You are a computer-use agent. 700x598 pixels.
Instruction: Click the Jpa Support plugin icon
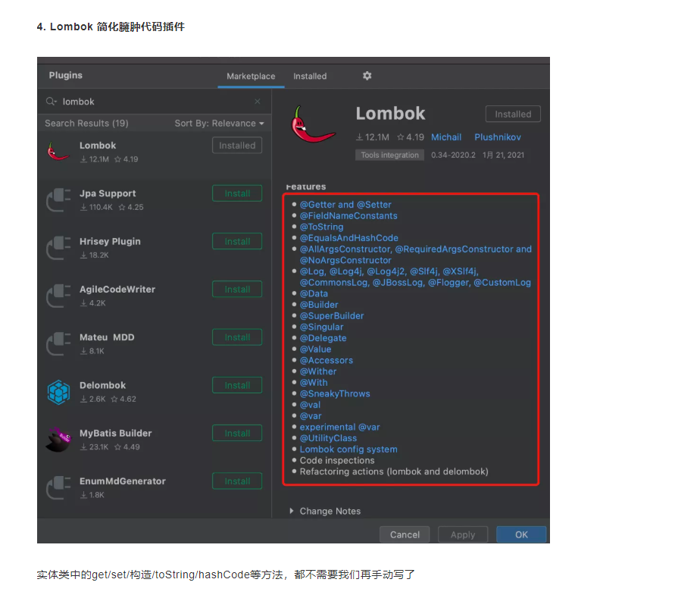point(58,199)
